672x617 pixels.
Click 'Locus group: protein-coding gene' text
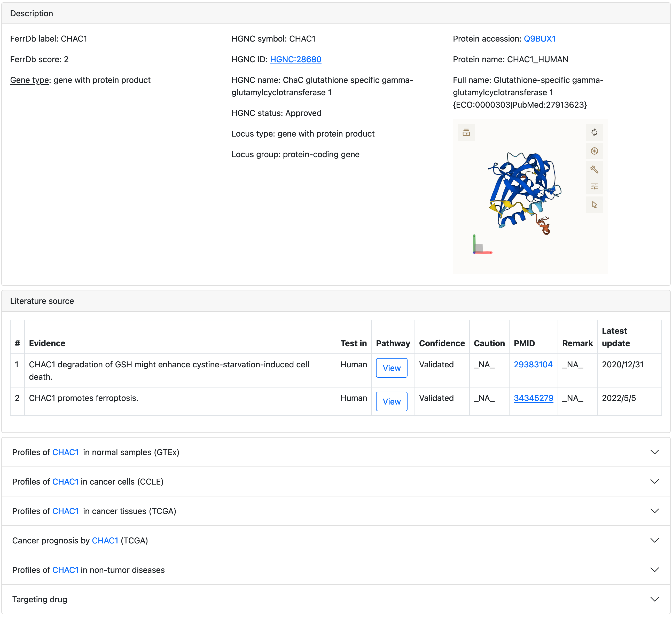(x=295, y=154)
